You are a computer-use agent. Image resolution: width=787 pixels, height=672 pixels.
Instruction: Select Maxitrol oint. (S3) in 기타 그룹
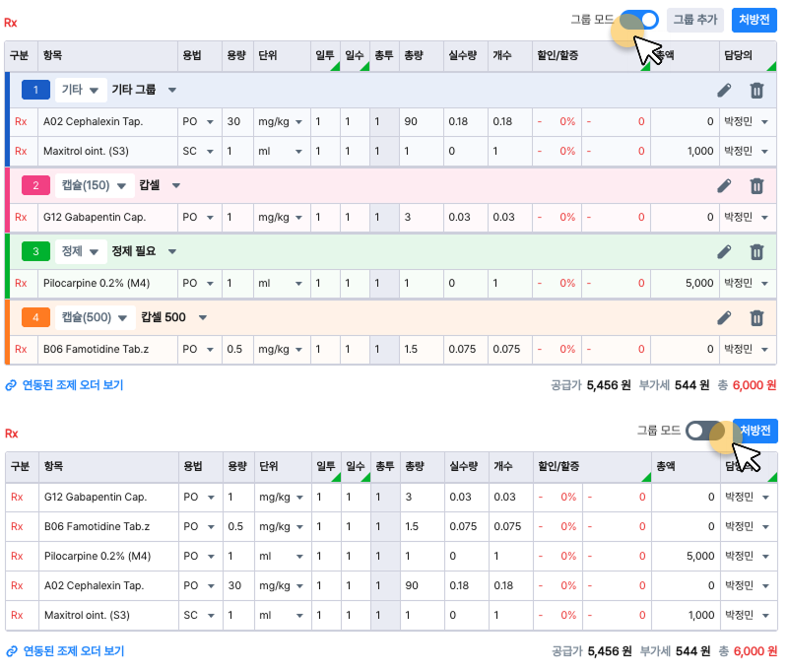pos(86,151)
